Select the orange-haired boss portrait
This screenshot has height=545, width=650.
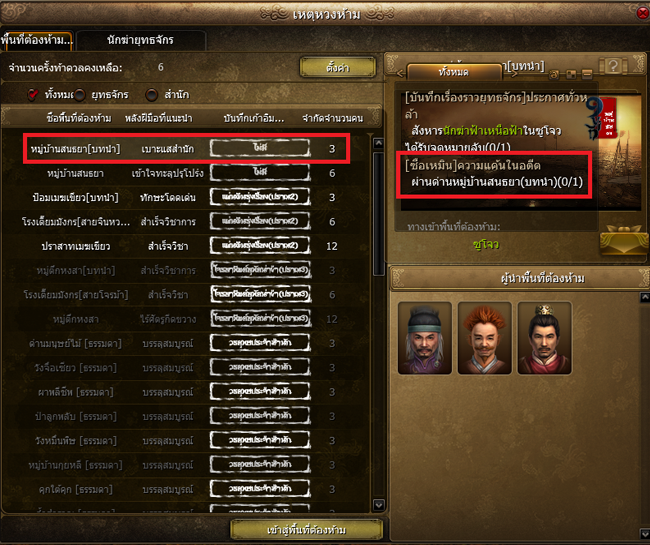(485, 338)
